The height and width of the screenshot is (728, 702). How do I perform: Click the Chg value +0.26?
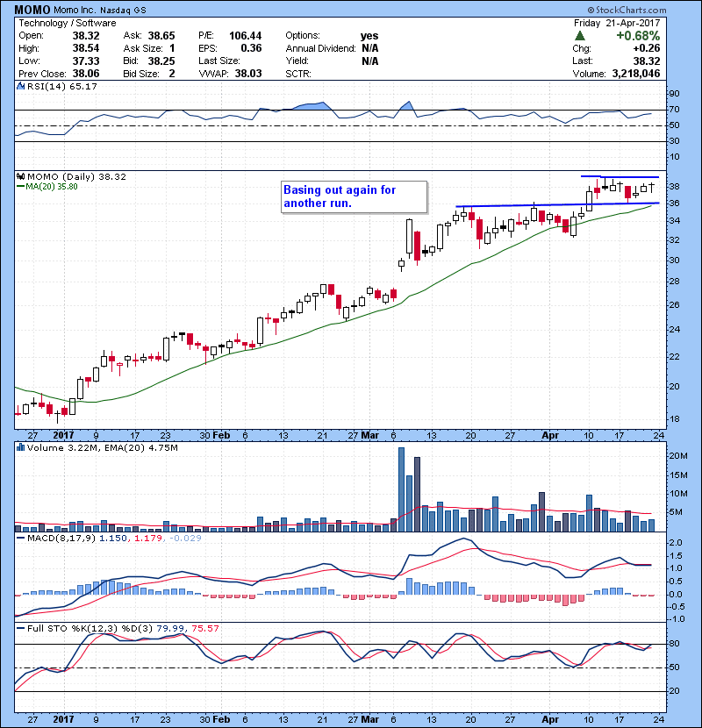[x=646, y=48]
